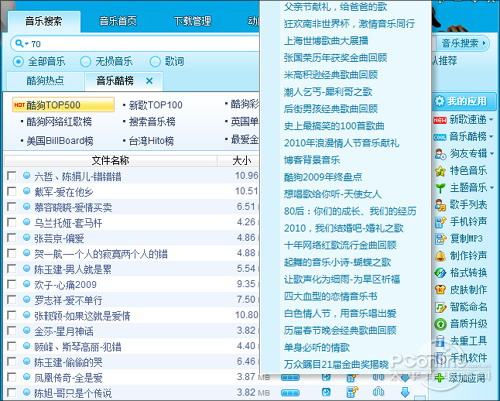Click the ringtone note icon for 陈旭-哥只是个传说
The width and height of the screenshot is (500, 401).
point(353,392)
